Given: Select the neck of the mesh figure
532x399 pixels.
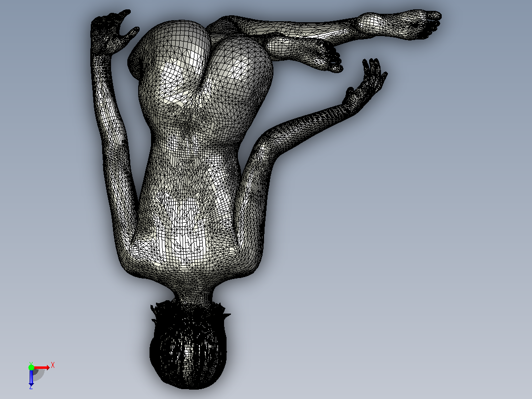Looking at the screenshot, I should [193, 292].
